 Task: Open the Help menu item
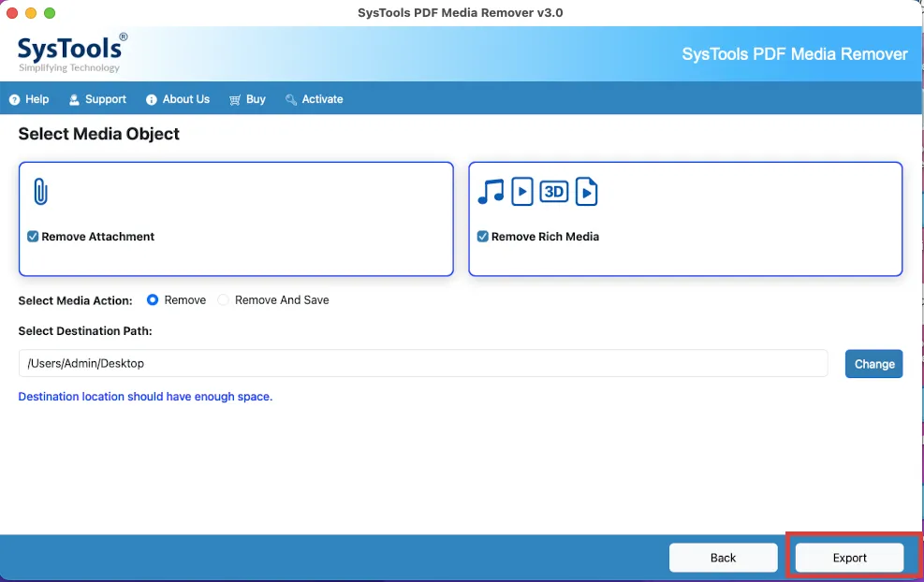[29, 99]
